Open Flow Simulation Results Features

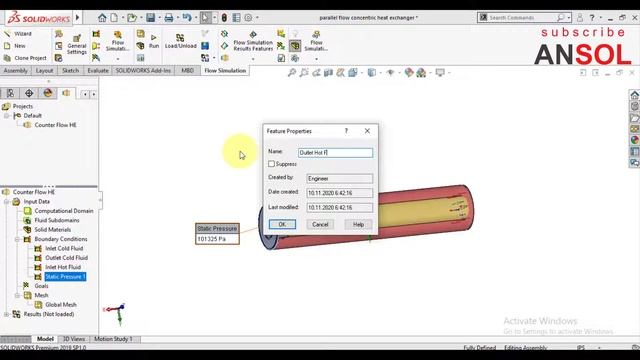pyautogui.click(x=253, y=42)
